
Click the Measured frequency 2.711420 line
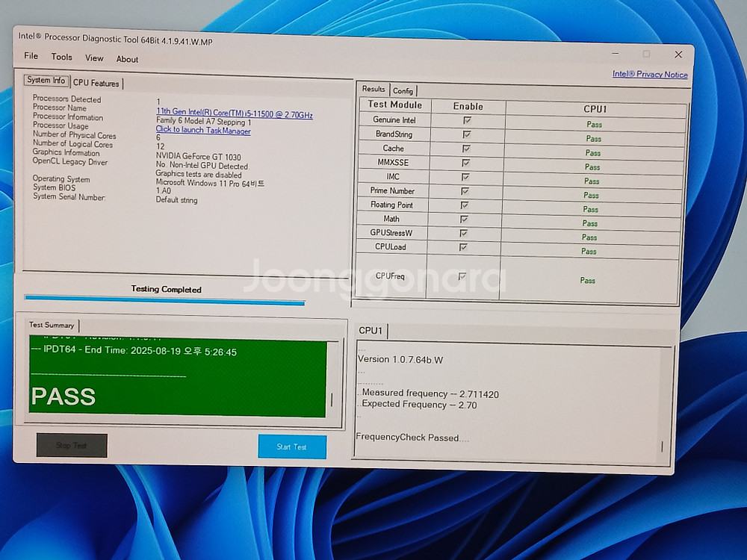(430, 393)
